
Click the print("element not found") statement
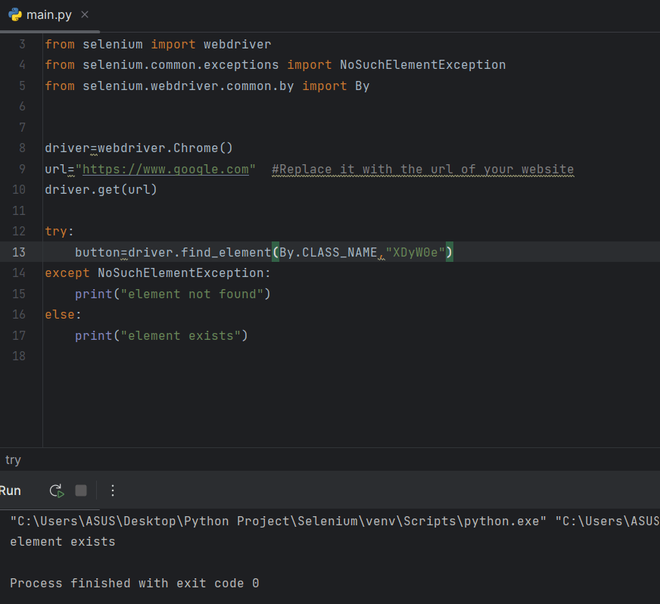(x=172, y=294)
